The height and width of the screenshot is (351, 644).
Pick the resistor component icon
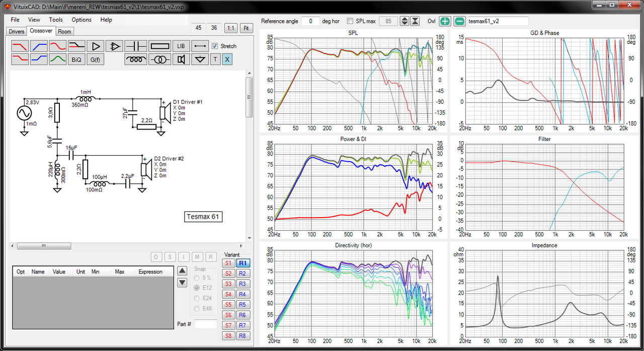[160, 46]
